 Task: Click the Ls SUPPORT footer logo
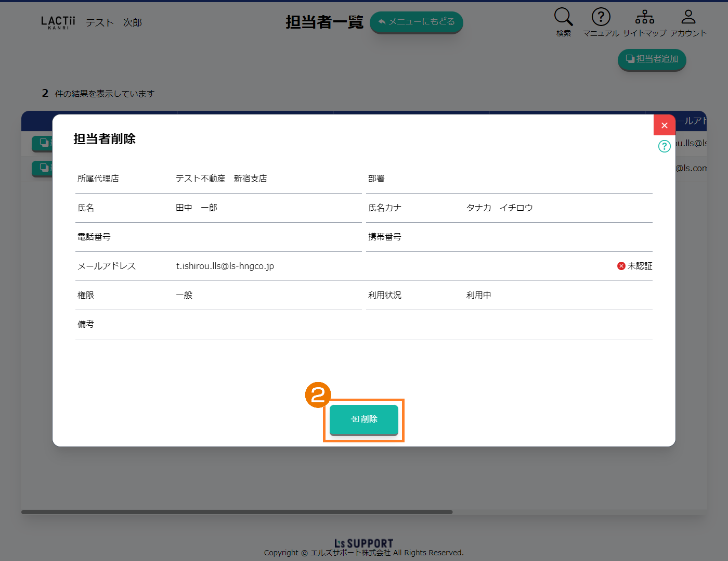363,543
